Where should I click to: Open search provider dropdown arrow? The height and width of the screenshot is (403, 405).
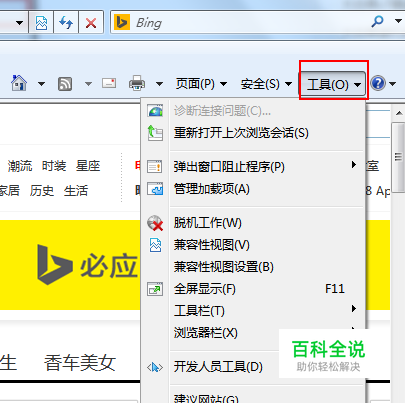(x=398, y=21)
